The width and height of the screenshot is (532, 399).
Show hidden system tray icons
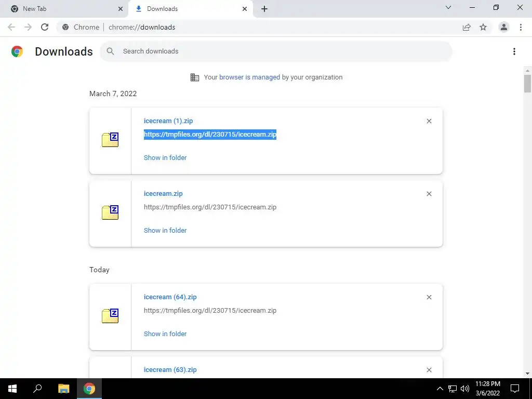440,389
